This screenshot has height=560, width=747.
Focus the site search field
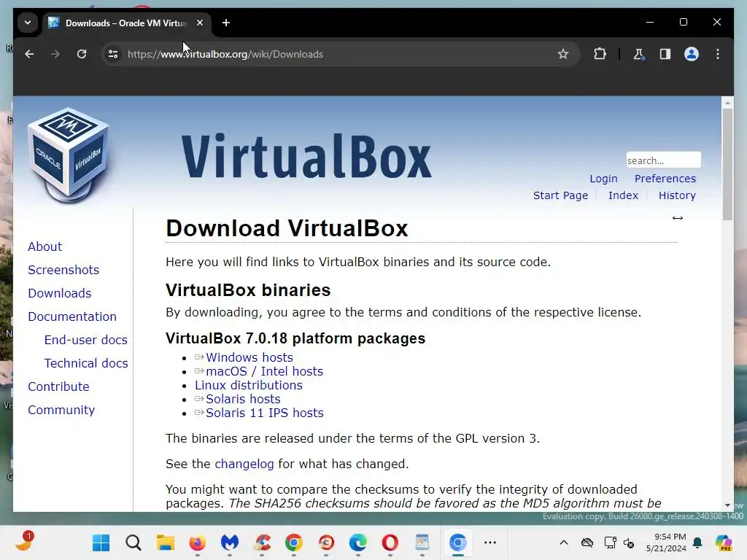[663, 160]
